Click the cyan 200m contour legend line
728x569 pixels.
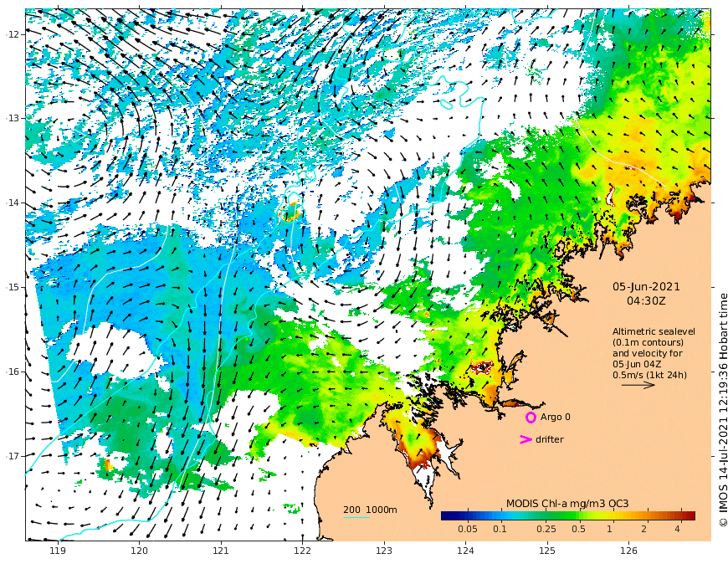[x=356, y=517]
